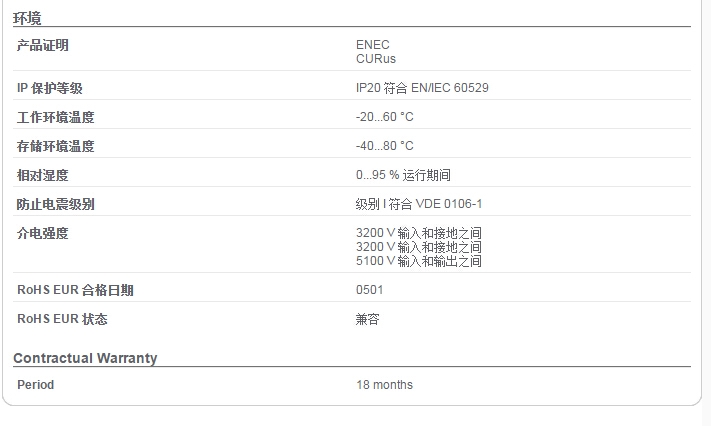Select the IP 保护等级 label

50,88
